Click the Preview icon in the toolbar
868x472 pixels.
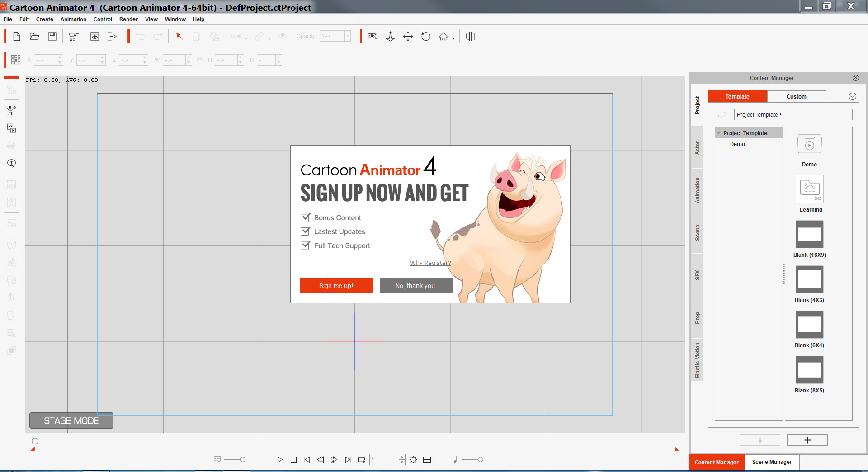[x=94, y=37]
